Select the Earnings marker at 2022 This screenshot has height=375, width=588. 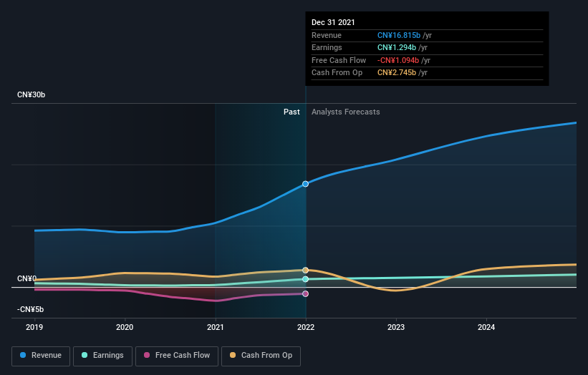[306, 279]
